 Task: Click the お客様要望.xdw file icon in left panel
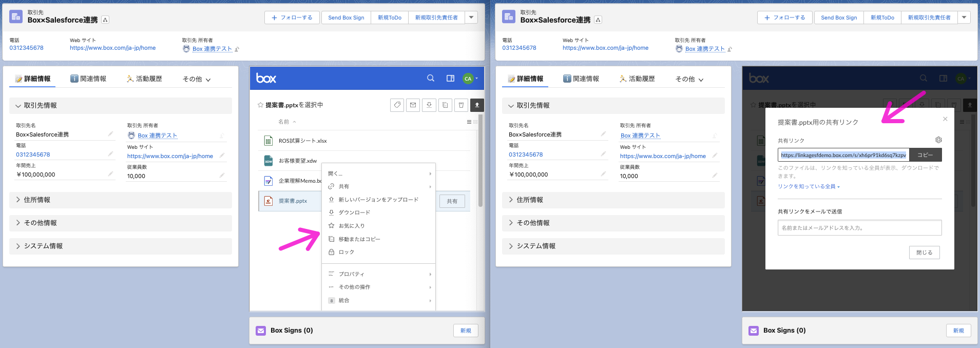pos(268,161)
